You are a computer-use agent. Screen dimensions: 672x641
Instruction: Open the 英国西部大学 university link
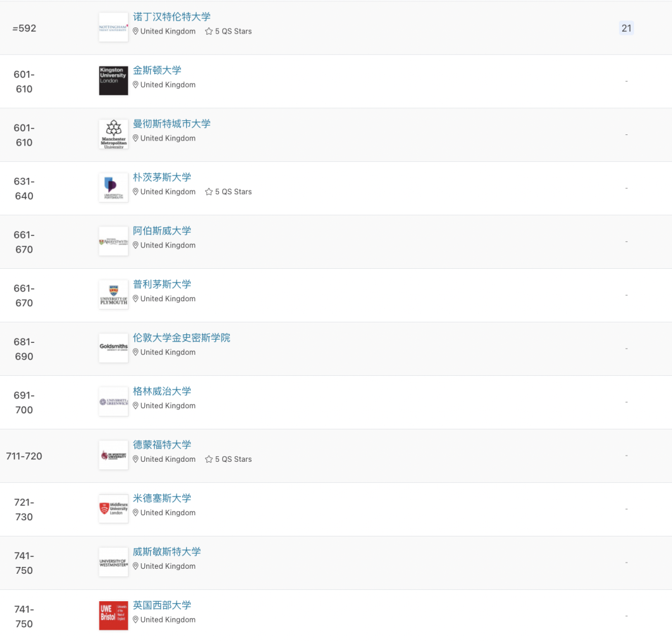[162, 605]
